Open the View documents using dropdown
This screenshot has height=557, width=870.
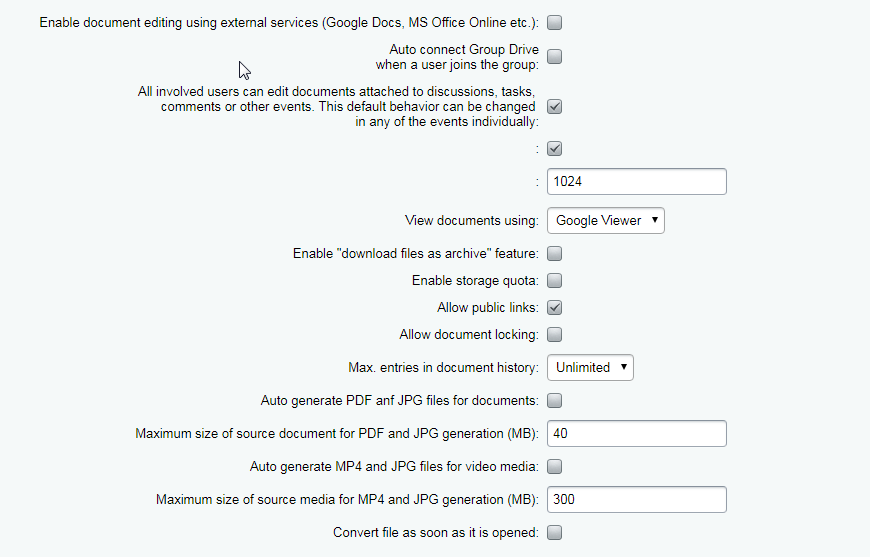pyautogui.click(x=605, y=220)
